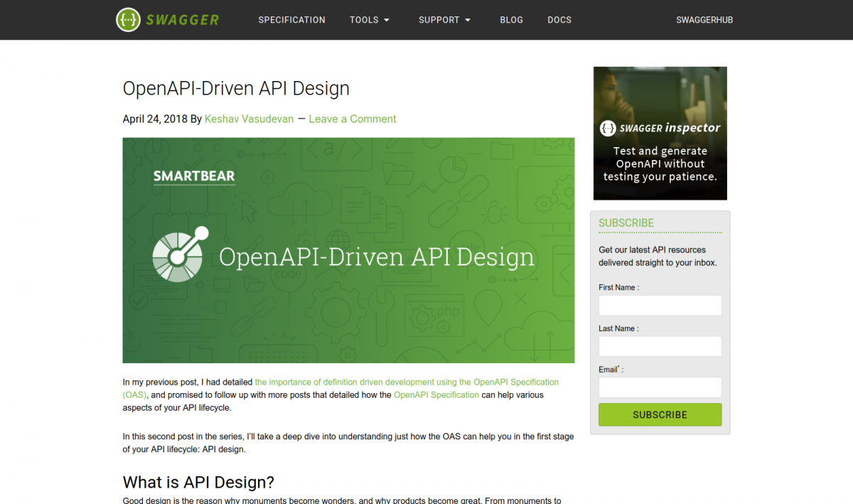The image size is (853, 504).
Task: Click the Leave a Comment link
Action: (x=353, y=119)
